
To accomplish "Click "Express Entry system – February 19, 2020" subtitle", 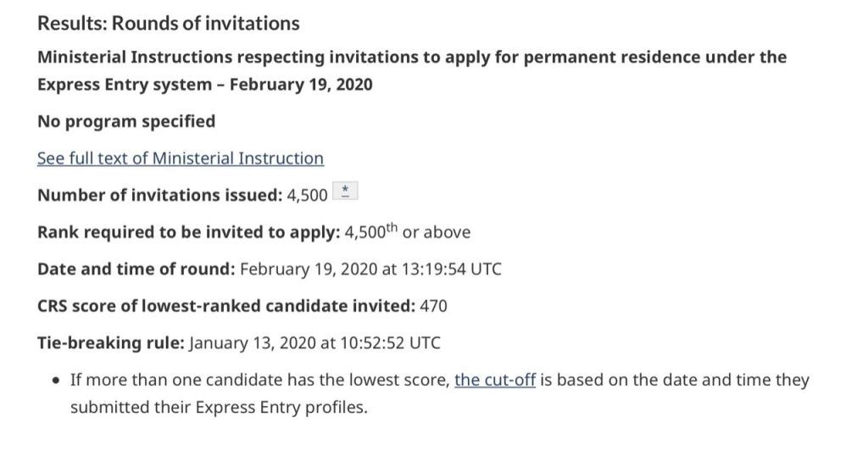I will tap(204, 84).
